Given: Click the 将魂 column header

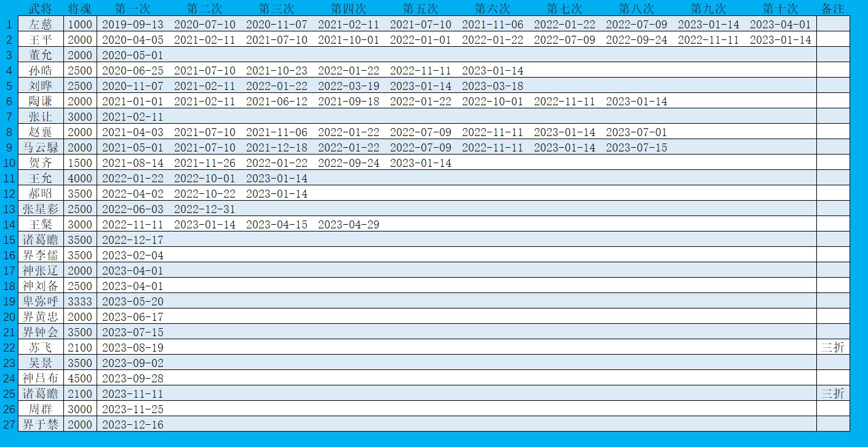Looking at the screenshot, I should pos(80,9).
